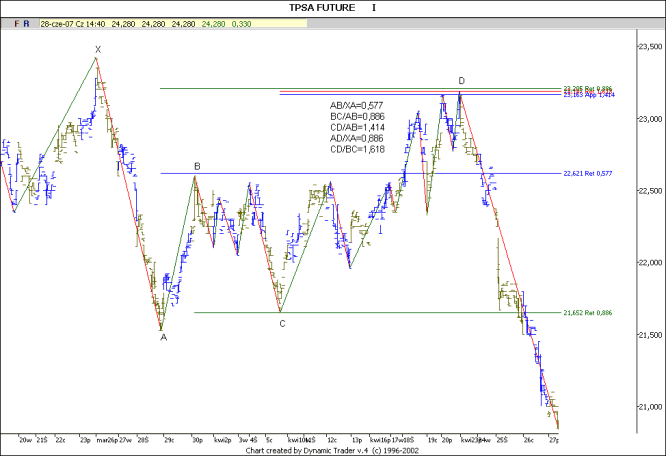Click the AB/XA=0,577 ratio text

tap(358, 105)
